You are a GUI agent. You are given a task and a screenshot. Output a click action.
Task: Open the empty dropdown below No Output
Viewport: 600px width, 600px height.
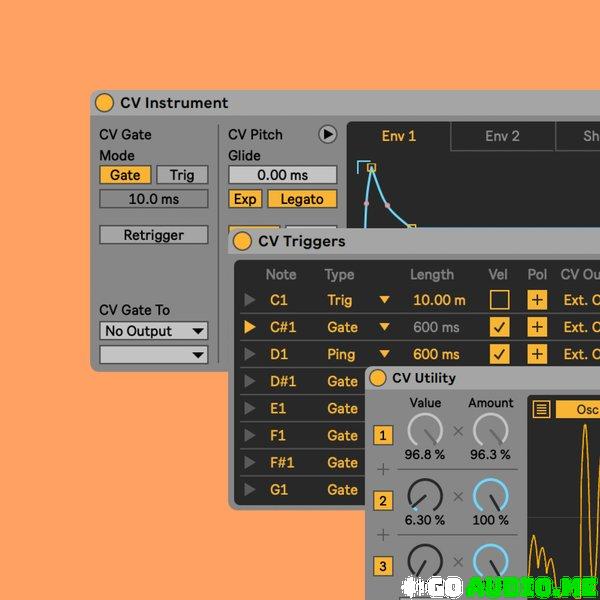click(x=154, y=355)
